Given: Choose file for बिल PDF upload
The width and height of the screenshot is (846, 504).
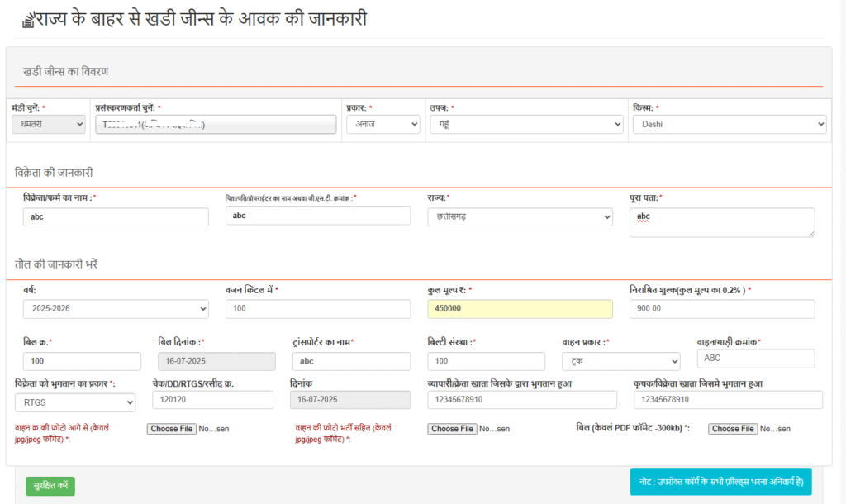Looking at the screenshot, I should coord(733,429).
